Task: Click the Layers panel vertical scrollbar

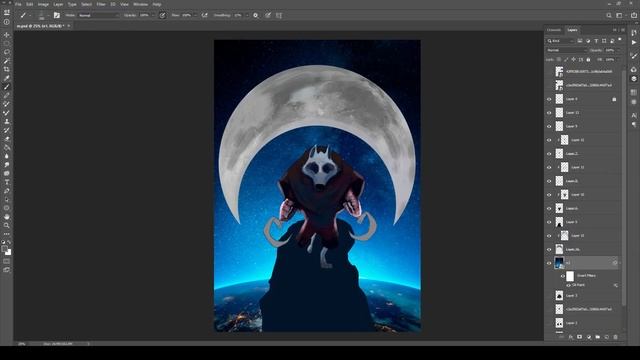Action: [624, 188]
